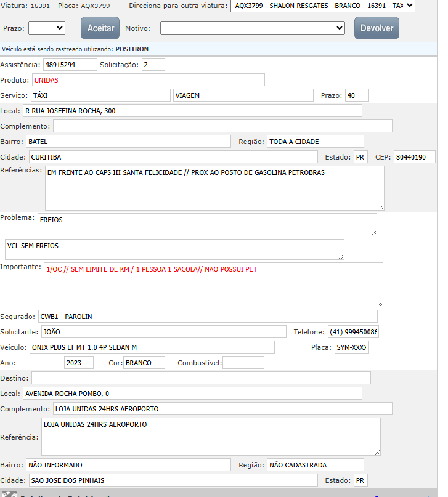Viewport: 448px width, 497px height.
Task: Click destination Local field AVENIDA ROCHA POMBO
Action: (x=192, y=394)
